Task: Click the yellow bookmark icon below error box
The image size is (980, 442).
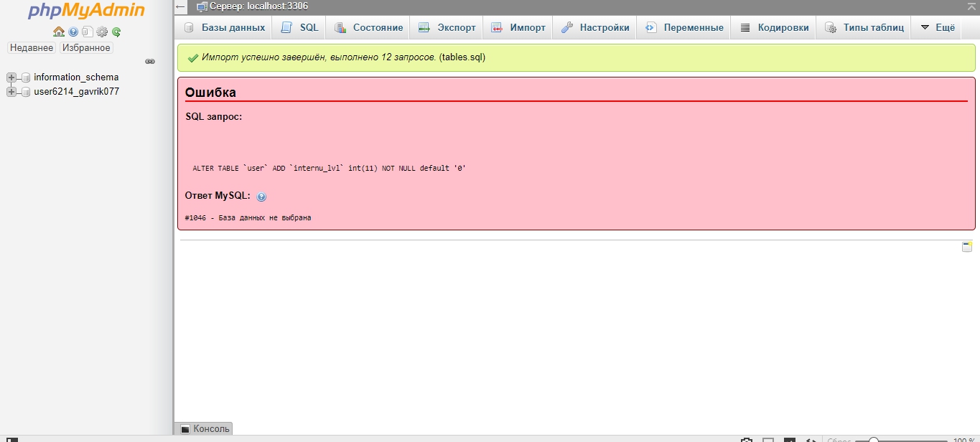Action: pyautogui.click(x=967, y=247)
